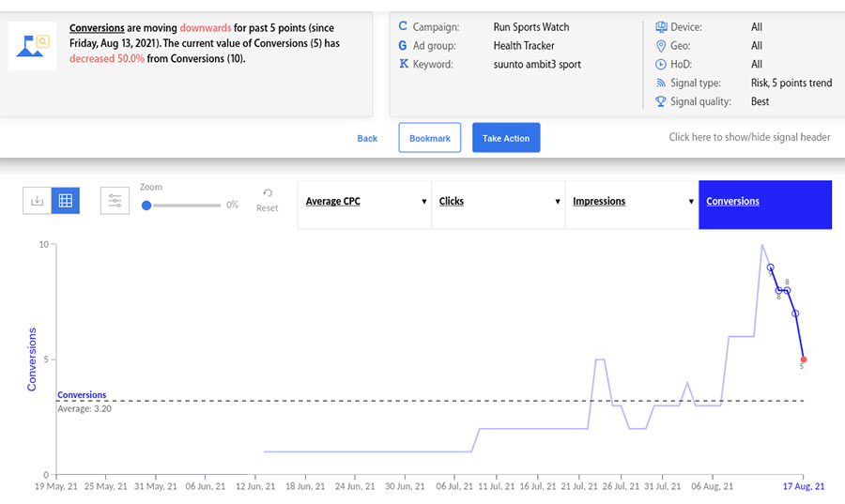The width and height of the screenshot is (845, 504).
Task: Open the Average CPC dropdown arrow
Action: [424, 202]
